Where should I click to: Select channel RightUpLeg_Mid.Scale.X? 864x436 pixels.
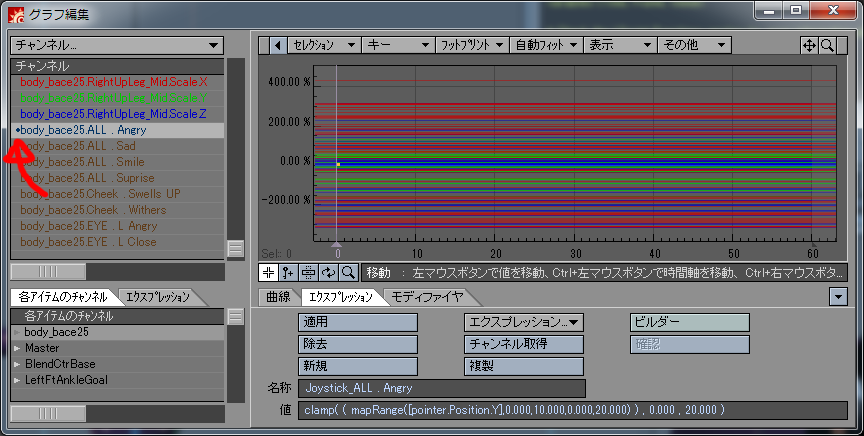(x=117, y=82)
